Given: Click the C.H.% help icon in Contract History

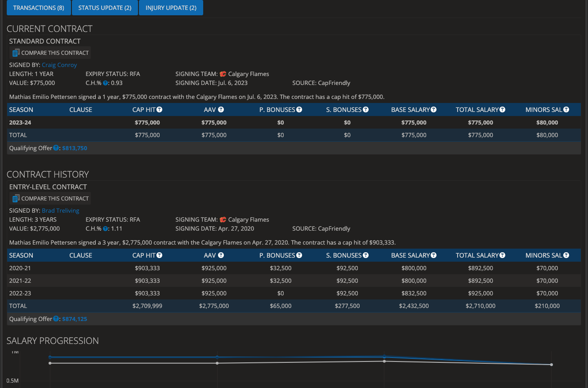Looking at the screenshot, I should [105, 228].
